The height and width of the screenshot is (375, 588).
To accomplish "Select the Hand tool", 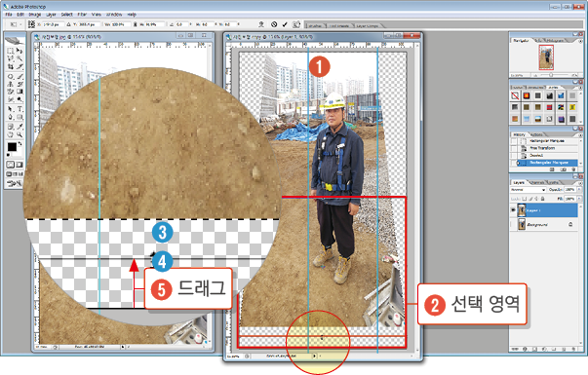I will click(x=10, y=134).
